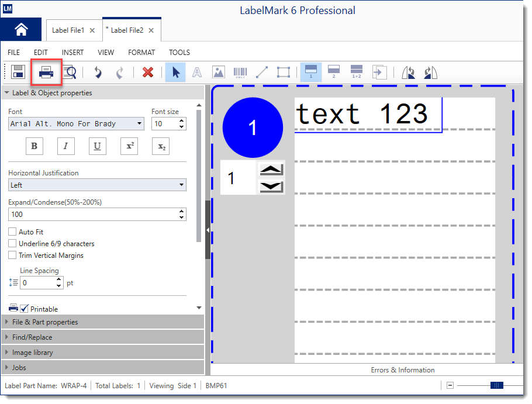Toggle Underline formatting
532x404 pixels.
click(x=98, y=146)
